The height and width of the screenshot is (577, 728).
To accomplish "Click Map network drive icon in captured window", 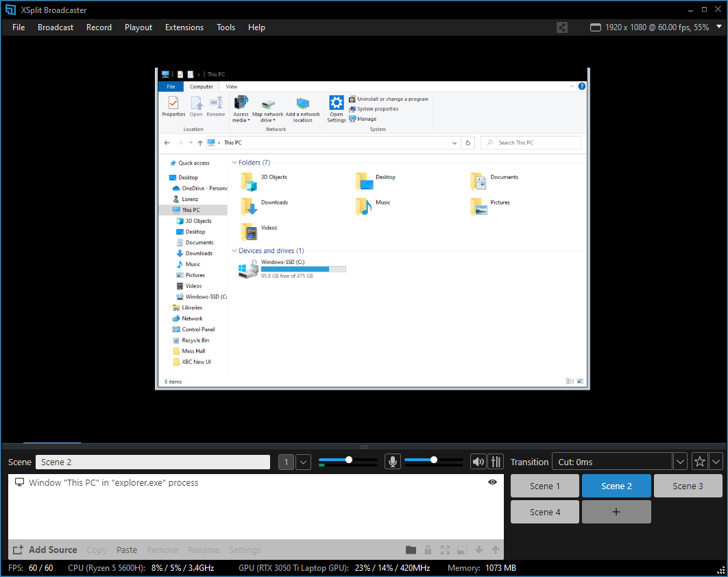I will click(268, 104).
